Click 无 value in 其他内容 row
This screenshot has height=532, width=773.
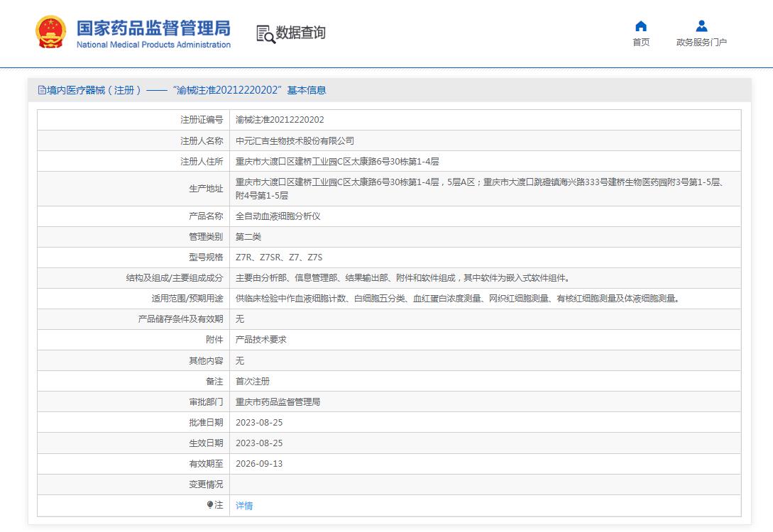(240, 361)
